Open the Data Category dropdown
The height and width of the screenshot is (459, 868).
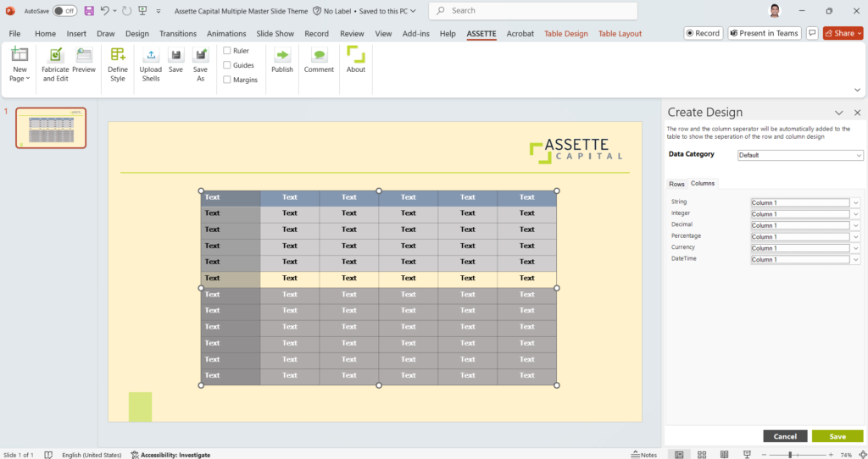pyautogui.click(x=800, y=155)
